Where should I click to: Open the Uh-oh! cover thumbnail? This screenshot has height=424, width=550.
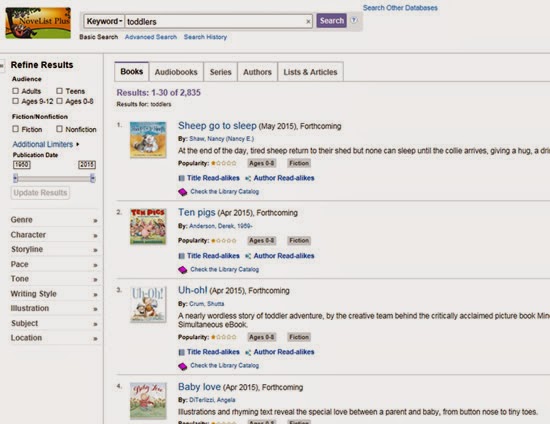(x=148, y=304)
